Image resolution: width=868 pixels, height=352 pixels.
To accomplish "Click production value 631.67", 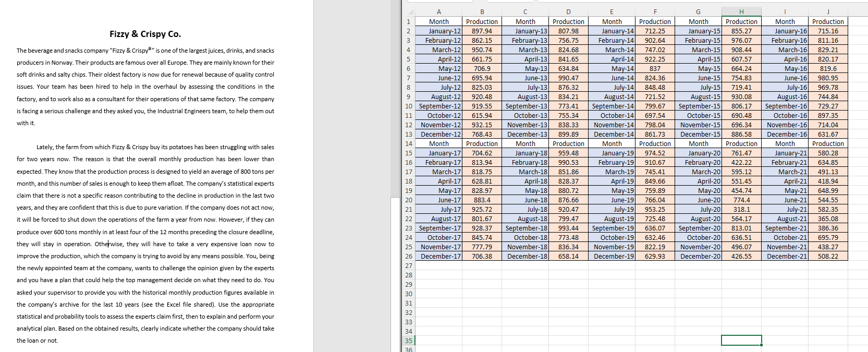I will tap(828, 134).
